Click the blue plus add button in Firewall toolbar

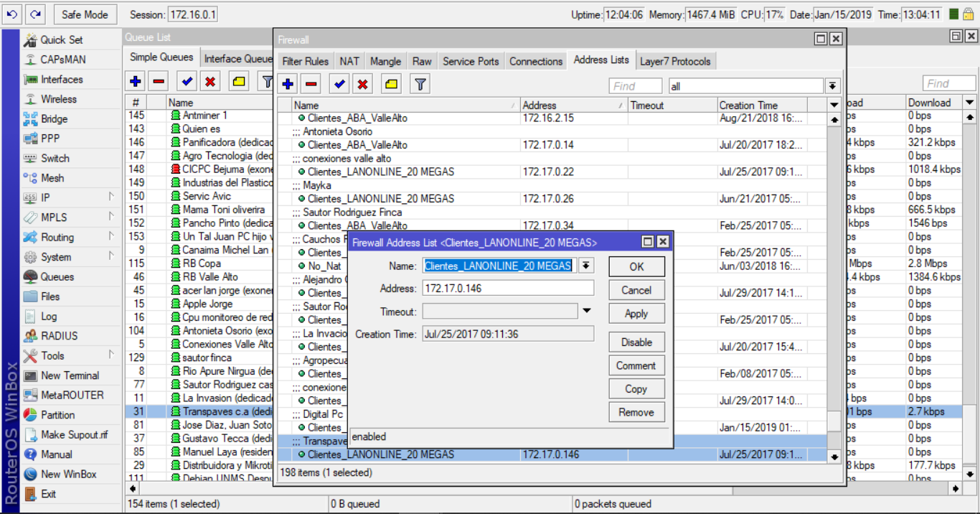pos(288,85)
